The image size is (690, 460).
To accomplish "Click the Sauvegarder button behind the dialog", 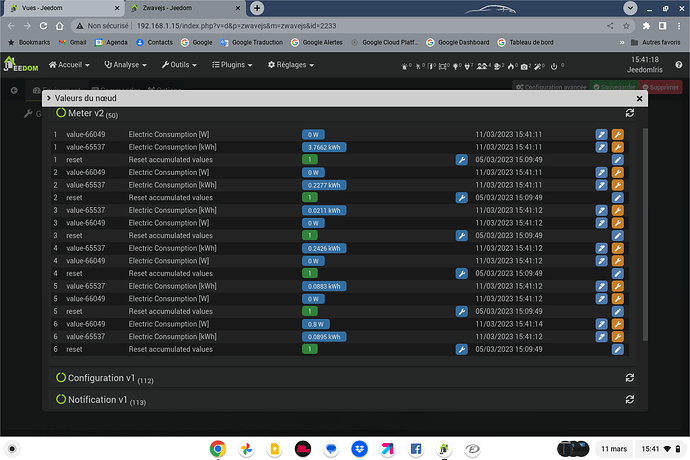I will click(614, 87).
